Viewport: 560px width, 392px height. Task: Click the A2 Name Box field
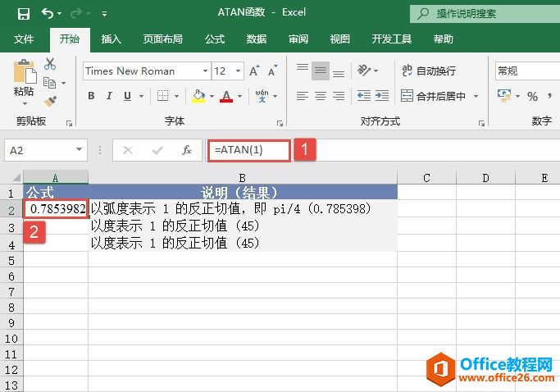(x=46, y=150)
